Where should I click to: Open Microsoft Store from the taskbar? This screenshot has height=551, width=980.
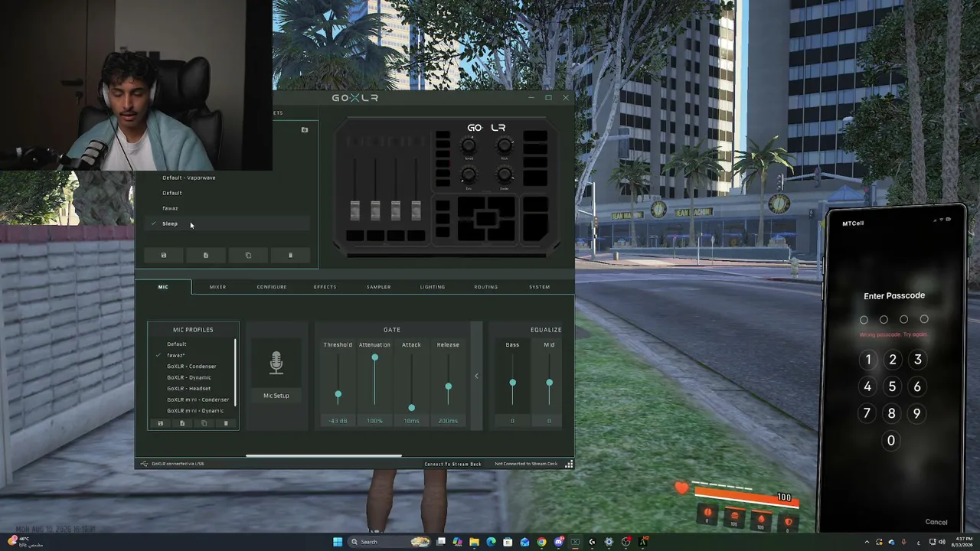tap(508, 542)
